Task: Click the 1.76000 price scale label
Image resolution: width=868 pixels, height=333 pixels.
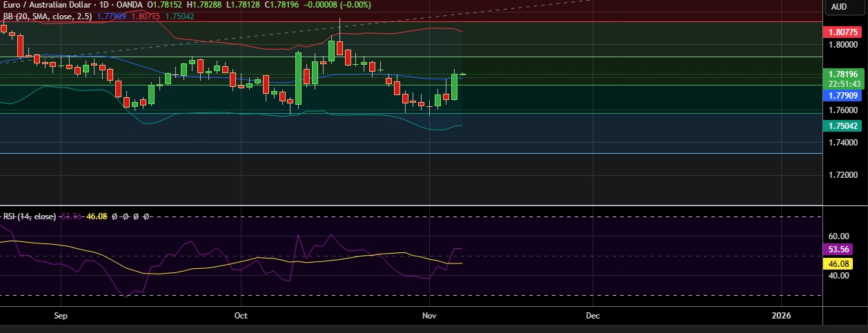Action: [x=843, y=110]
